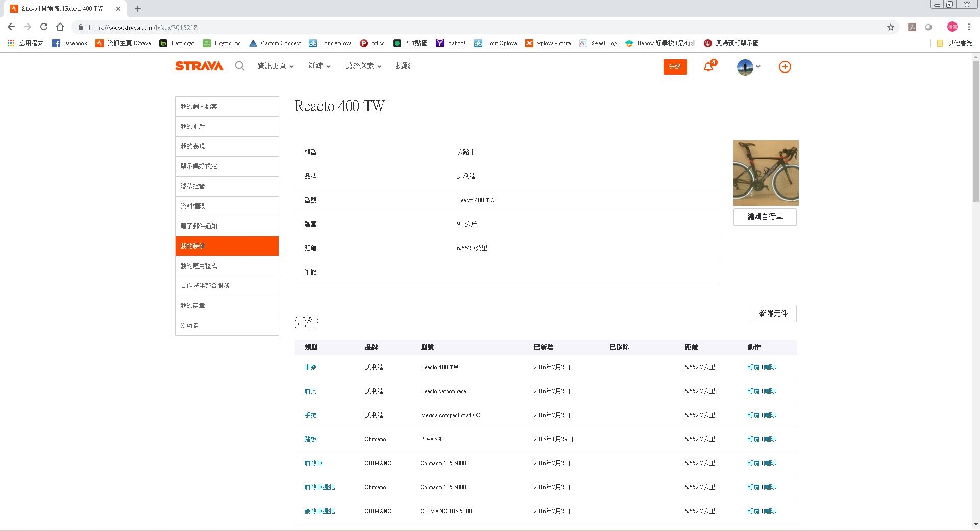The height and width of the screenshot is (531, 980).
Task: Click the PDF extension icon
Action: (912, 27)
